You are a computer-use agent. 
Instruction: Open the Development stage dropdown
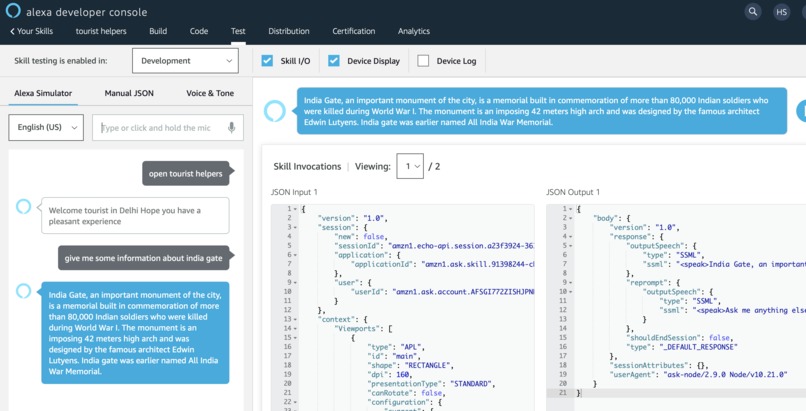[185, 61]
